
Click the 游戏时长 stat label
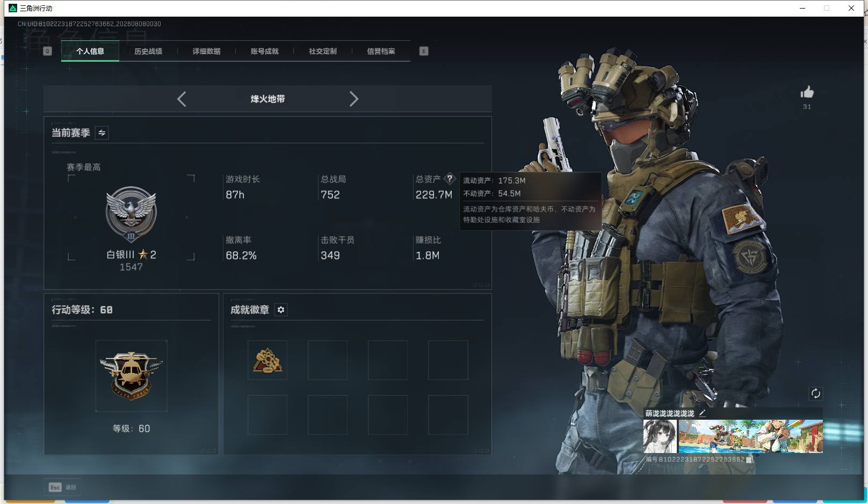(243, 179)
